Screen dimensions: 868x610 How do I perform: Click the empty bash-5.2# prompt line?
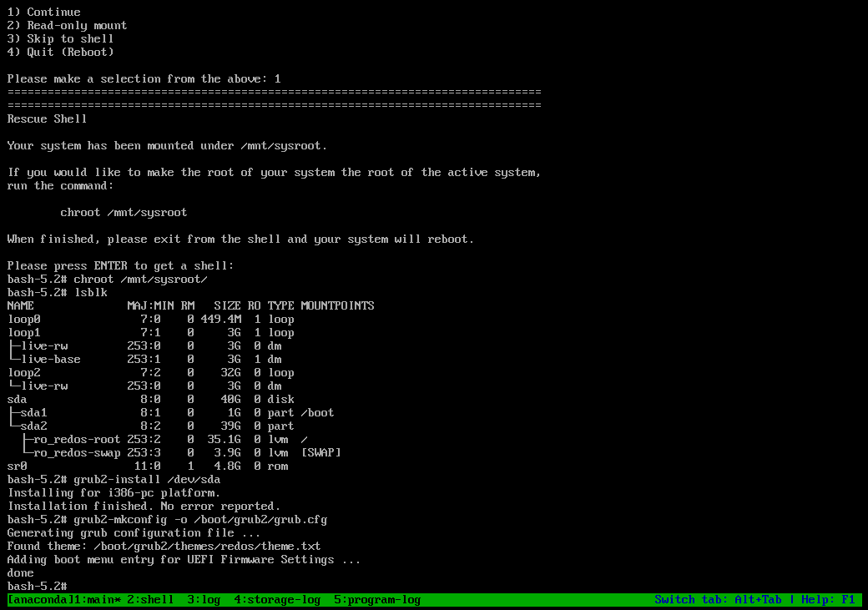tap(37, 586)
